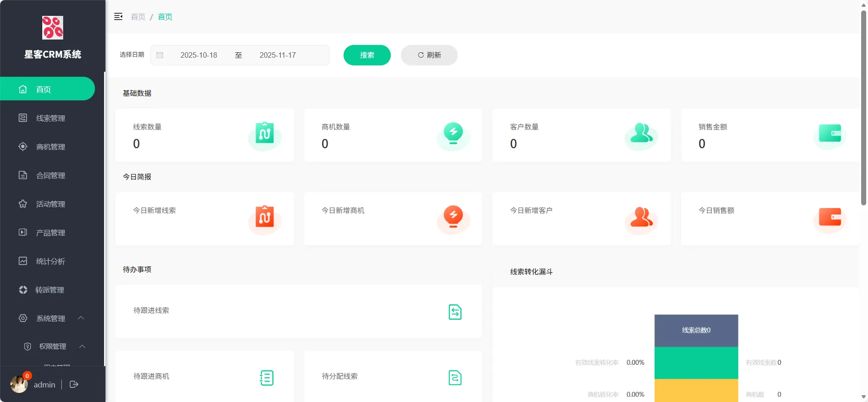Click the red 今日新增商机 lightbulb icon
The height and width of the screenshot is (402, 868).
[453, 217]
